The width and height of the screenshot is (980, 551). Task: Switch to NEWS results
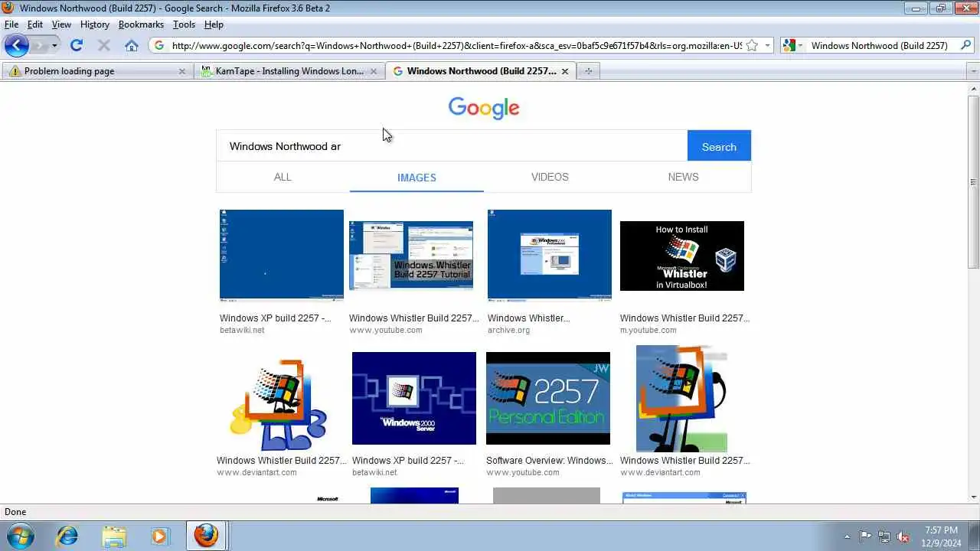tap(683, 177)
